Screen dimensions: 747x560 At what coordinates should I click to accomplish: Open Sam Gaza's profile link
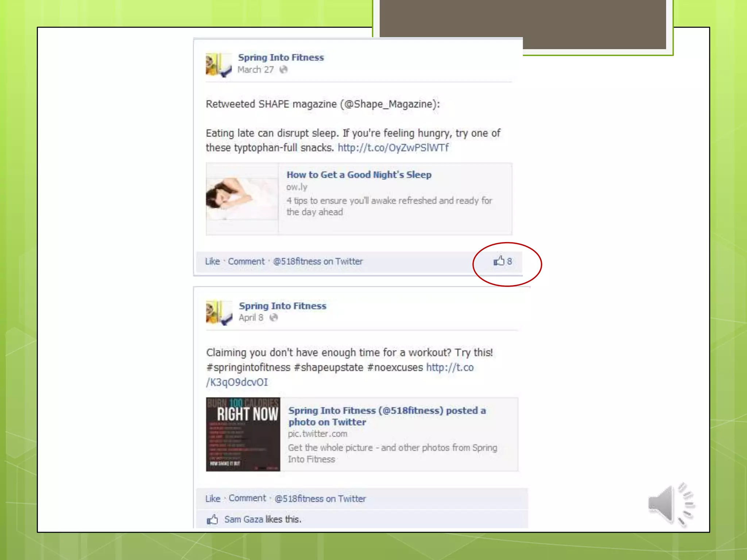click(243, 519)
